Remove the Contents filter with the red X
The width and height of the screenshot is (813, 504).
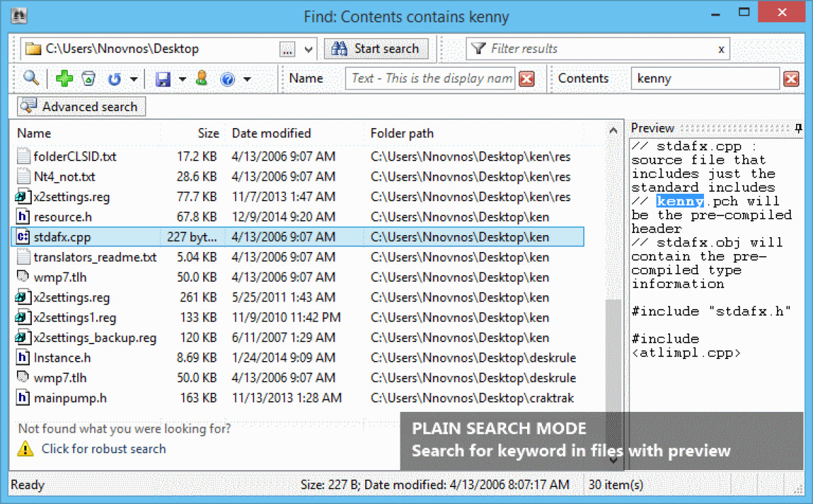click(x=791, y=79)
